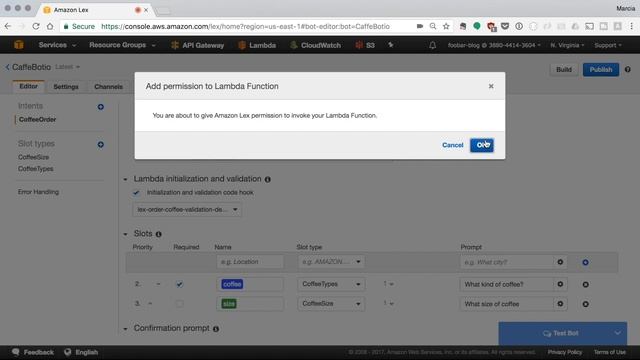Viewport: 640px width, 360px height.
Task: Move coffee slot priority up arrow
Action: (158, 284)
